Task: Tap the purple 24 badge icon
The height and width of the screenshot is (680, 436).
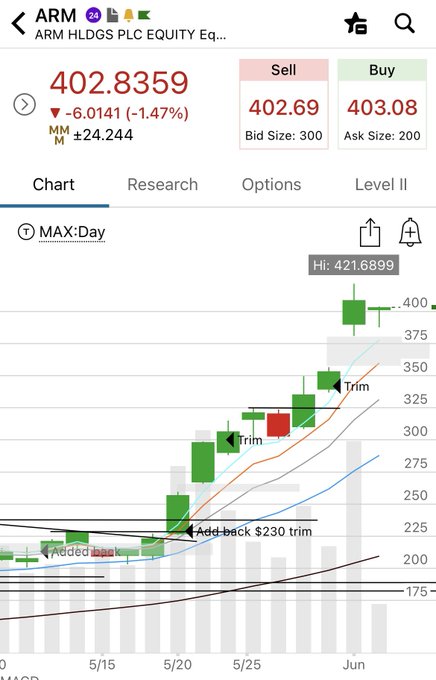Action: (x=93, y=16)
